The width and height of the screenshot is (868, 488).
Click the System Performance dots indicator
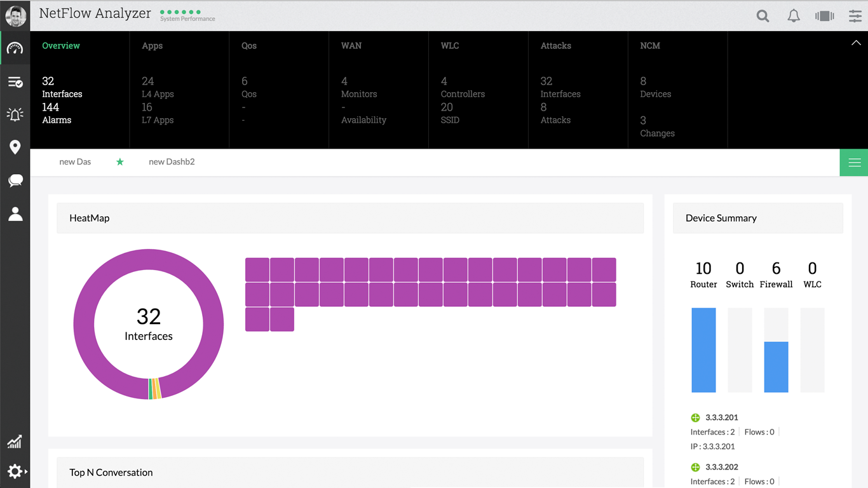(x=180, y=12)
